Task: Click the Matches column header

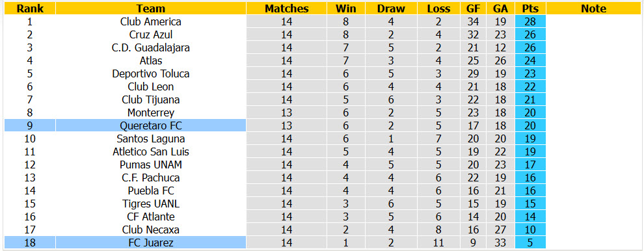Action: pyautogui.click(x=287, y=8)
